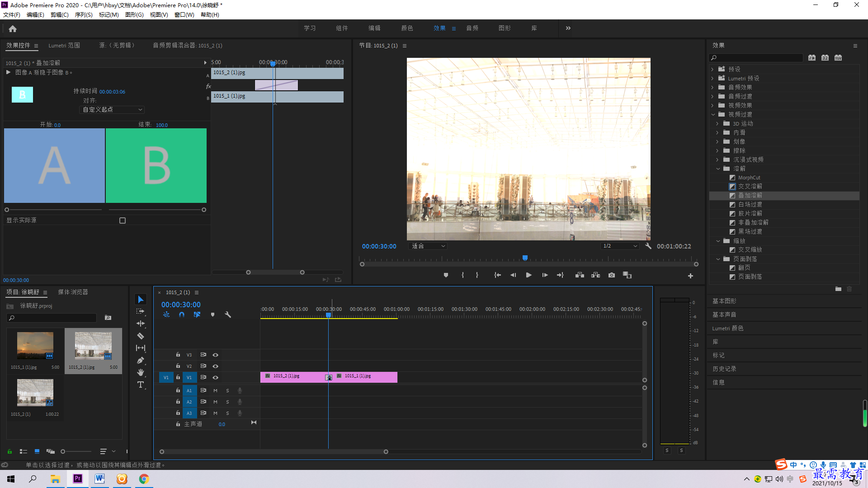Play the program monitor sequence
Image resolution: width=868 pixels, height=488 pixels.
click(528, 275)
